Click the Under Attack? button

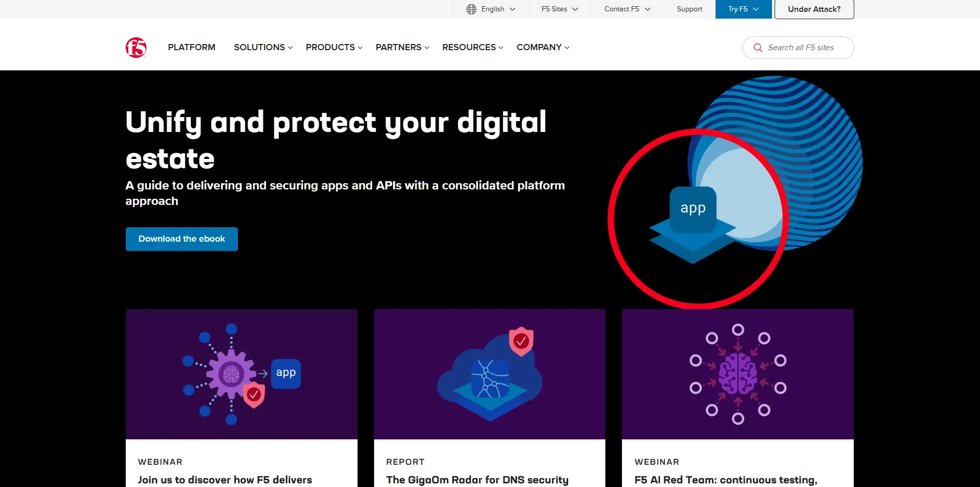814,9
